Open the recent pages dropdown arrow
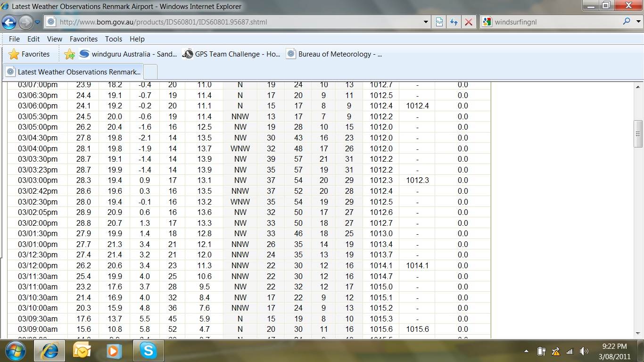The image size is (644, 362). [x=38, y=22]
